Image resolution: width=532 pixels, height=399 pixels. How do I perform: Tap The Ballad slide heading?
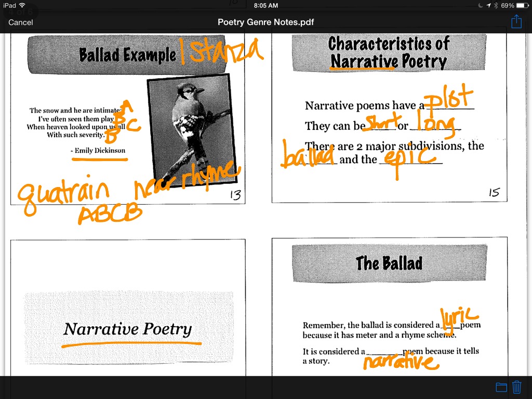click(389, 263)
